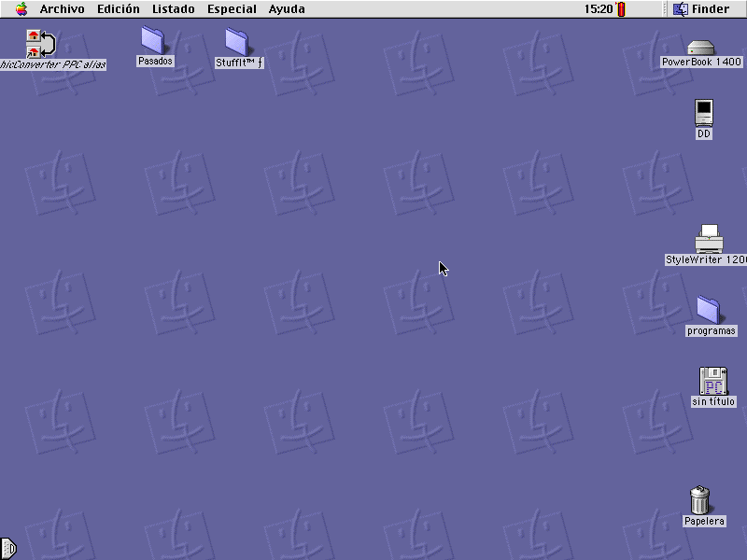Image resolution: width=747 pixels, height=560 pixels.
Task: Click the programas folder name label
Action: point(712,330)
